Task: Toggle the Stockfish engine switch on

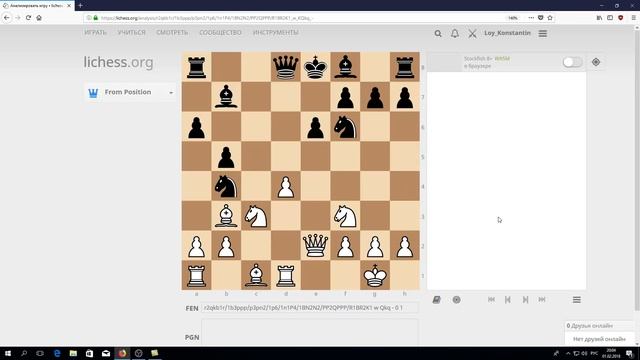Action: click(572, 62)
